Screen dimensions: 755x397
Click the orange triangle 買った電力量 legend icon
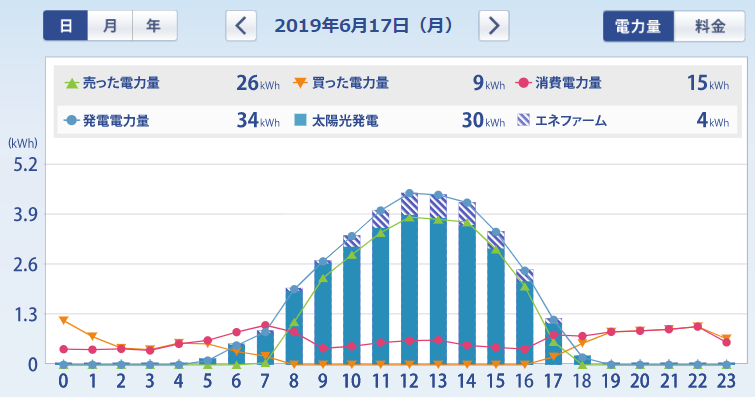pos(300,83)
